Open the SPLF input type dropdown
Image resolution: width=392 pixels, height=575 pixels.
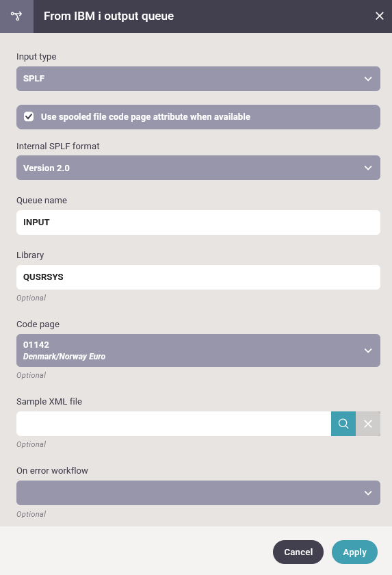point(198,79)
